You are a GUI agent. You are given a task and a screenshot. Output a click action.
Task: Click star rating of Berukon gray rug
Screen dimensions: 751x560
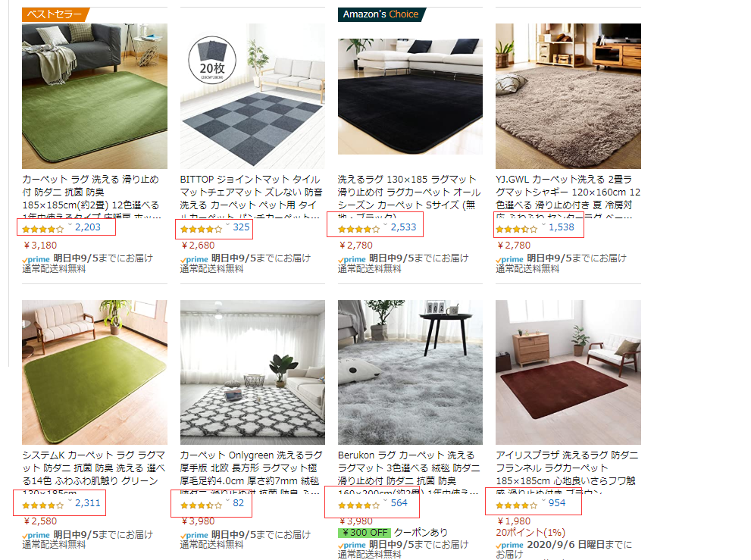coord(358,505)
